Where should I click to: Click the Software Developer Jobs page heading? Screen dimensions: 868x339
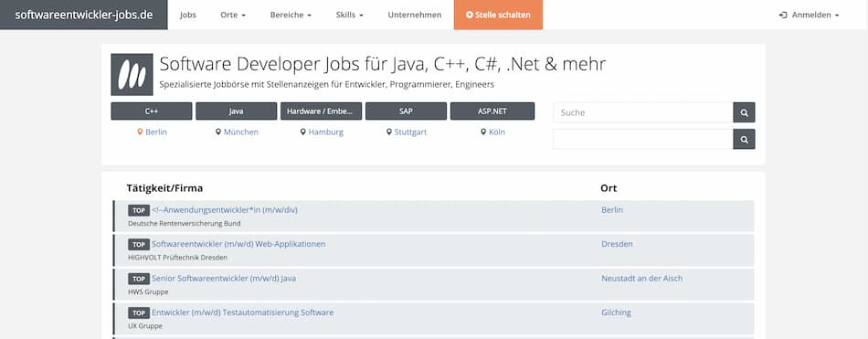(x=383, y=64)
